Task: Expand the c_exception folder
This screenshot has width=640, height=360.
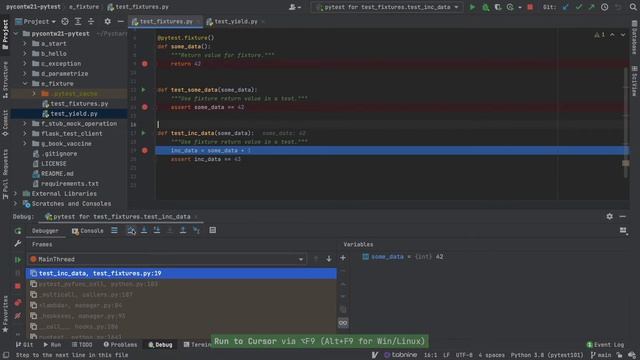Action: click(x=25, y=63)
